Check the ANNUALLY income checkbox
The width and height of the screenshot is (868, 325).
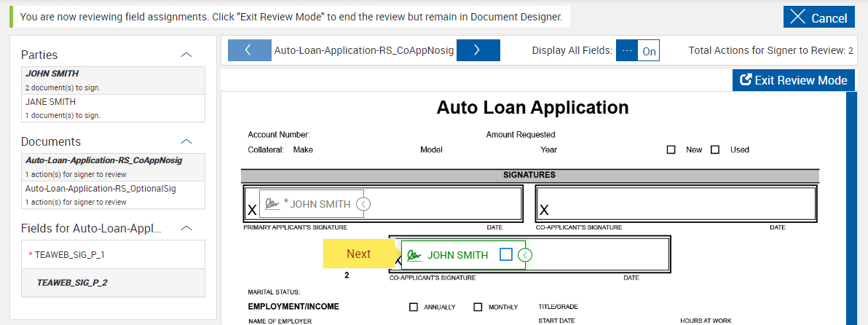pos(413,307)
